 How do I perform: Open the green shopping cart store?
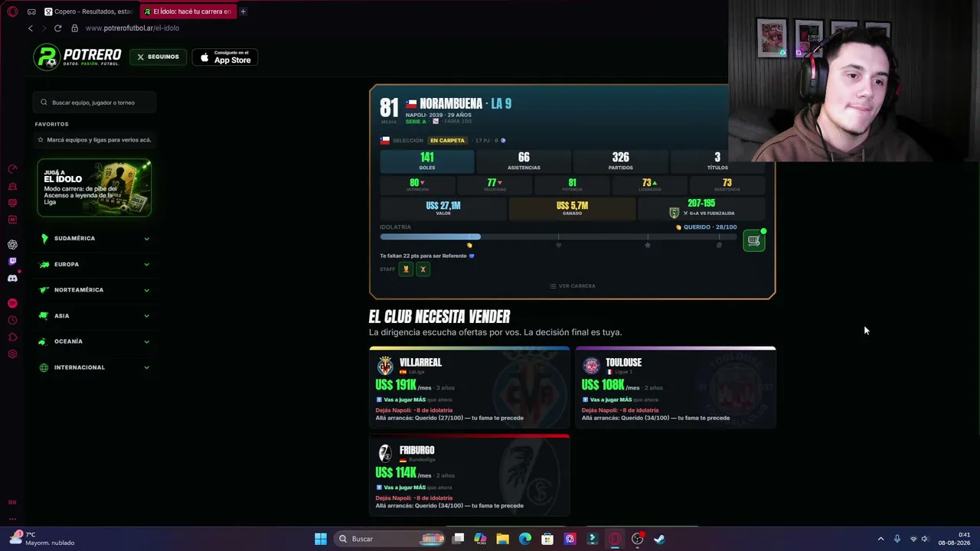pyautogui.click(x=754, y=241)
